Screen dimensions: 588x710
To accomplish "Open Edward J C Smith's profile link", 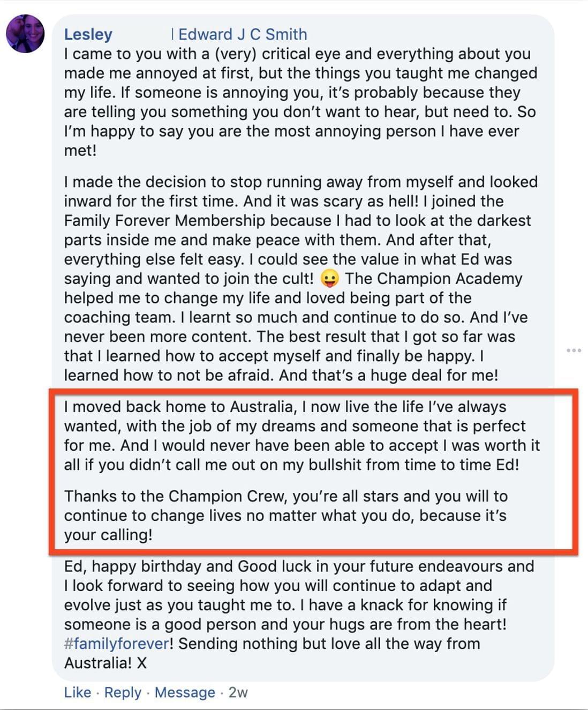I will [243, 34].
